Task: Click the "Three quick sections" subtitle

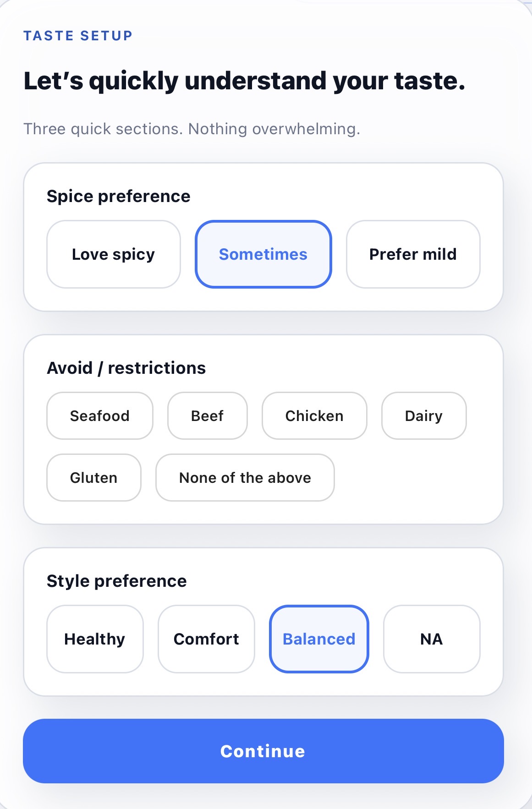Action: [x=192, y=129]
